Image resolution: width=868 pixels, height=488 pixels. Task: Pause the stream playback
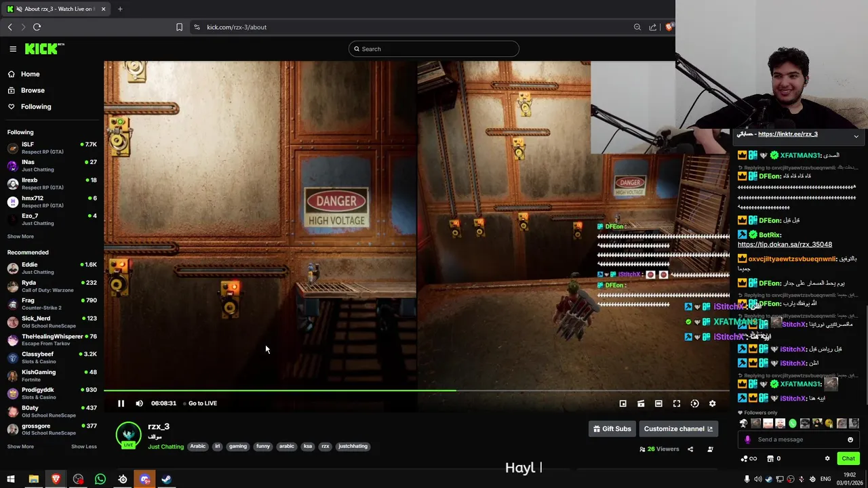(121, 403)
